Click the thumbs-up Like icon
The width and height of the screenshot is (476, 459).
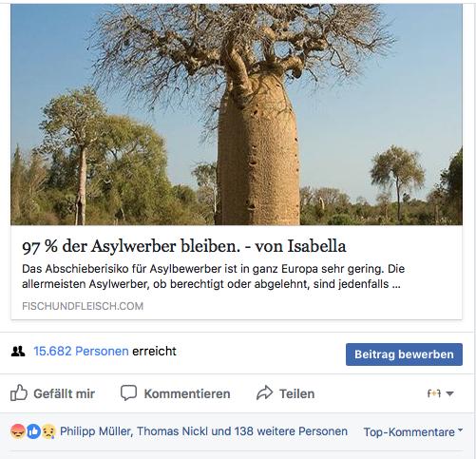coord(19,392)
